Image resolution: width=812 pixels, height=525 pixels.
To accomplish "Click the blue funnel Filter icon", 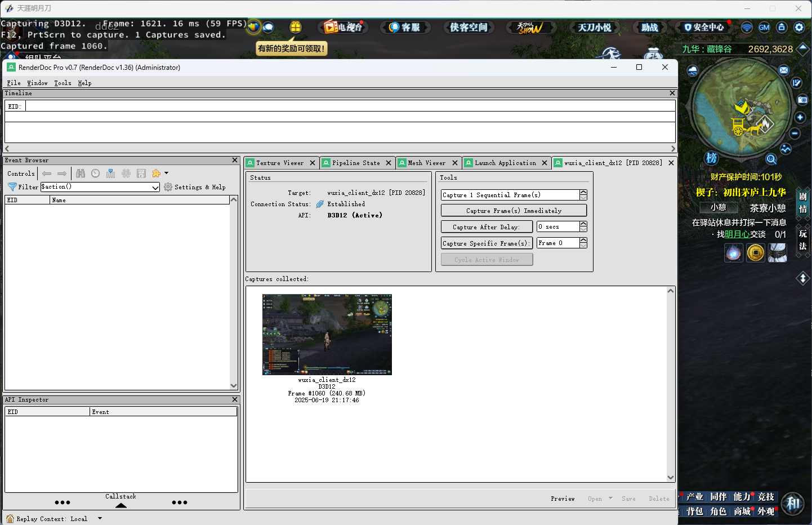I will coord(12,187).
